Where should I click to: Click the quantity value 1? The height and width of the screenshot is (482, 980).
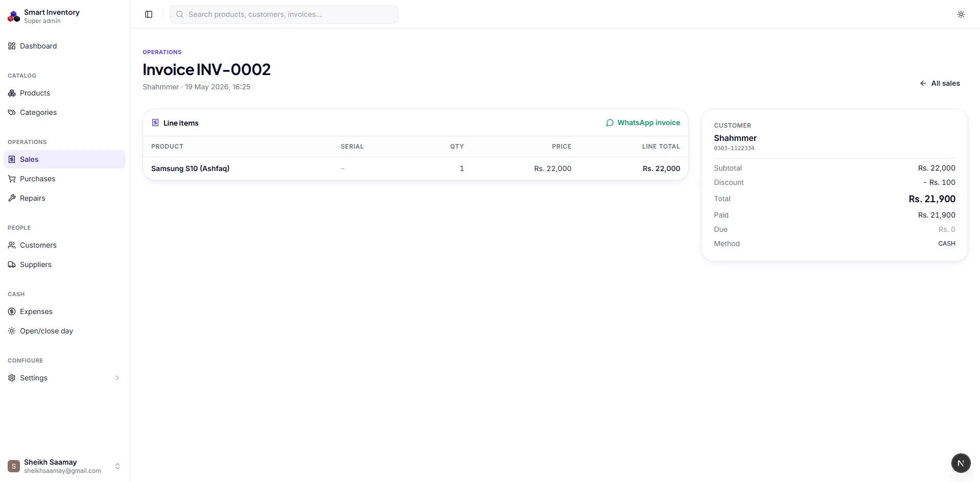point(461,168)
